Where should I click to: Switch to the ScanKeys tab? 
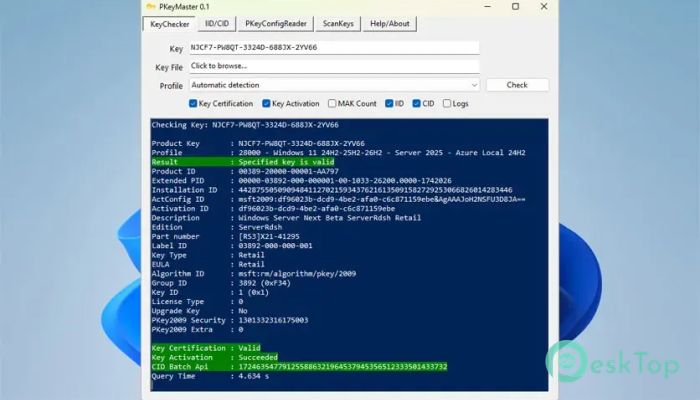[338, 24]
